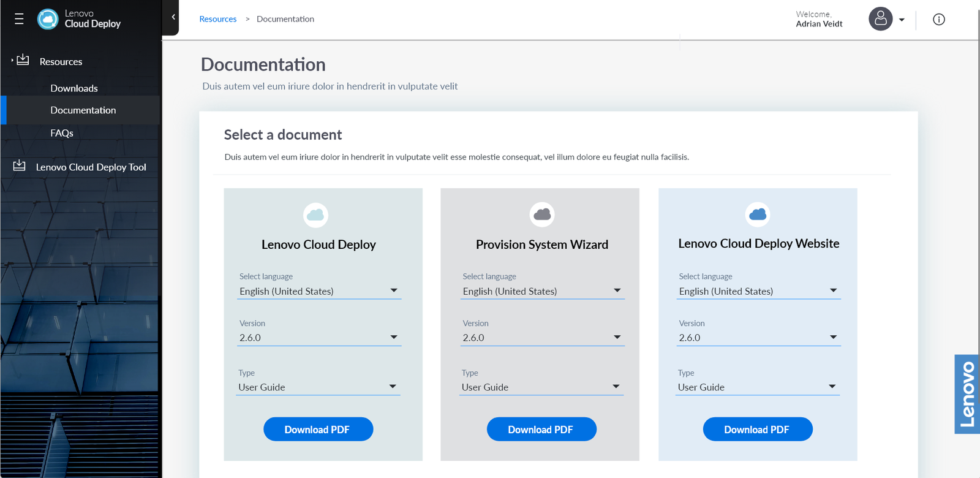This screenshot has width=980, height=478.
Task: Download PDF for Lenovo Cloud Deploy Website
Action: (757, 430)
